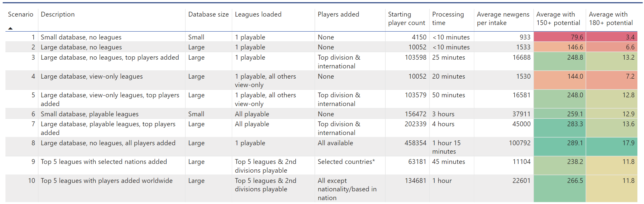
Task: Sort by the Description column header
Action: click(58, 14)
